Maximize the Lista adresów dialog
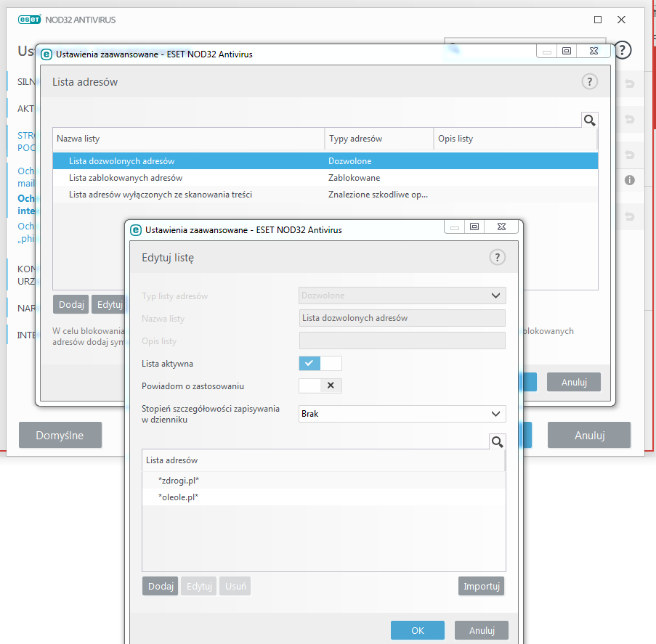656x644 pixels. click(567, 51)
